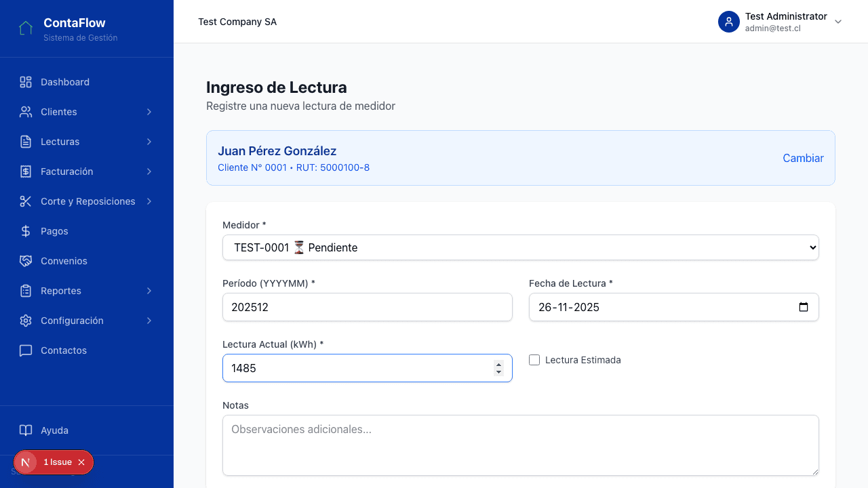868x488 pixels.
Task: Expand the Corte y Reposiciones chevron
Action: pyautogui.click(x=149, y=201)
